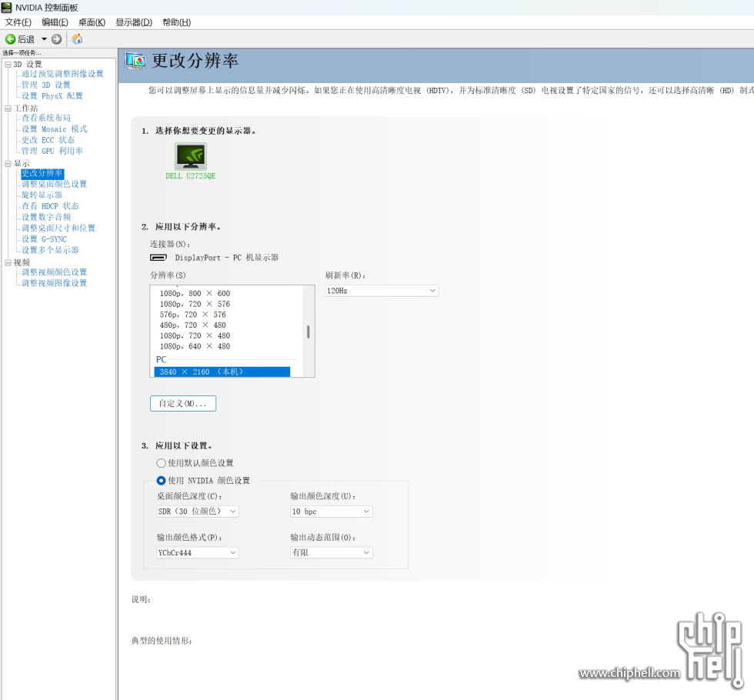
Task: Open 管理 3D 设置 page
Action: [x=45, y=85]
